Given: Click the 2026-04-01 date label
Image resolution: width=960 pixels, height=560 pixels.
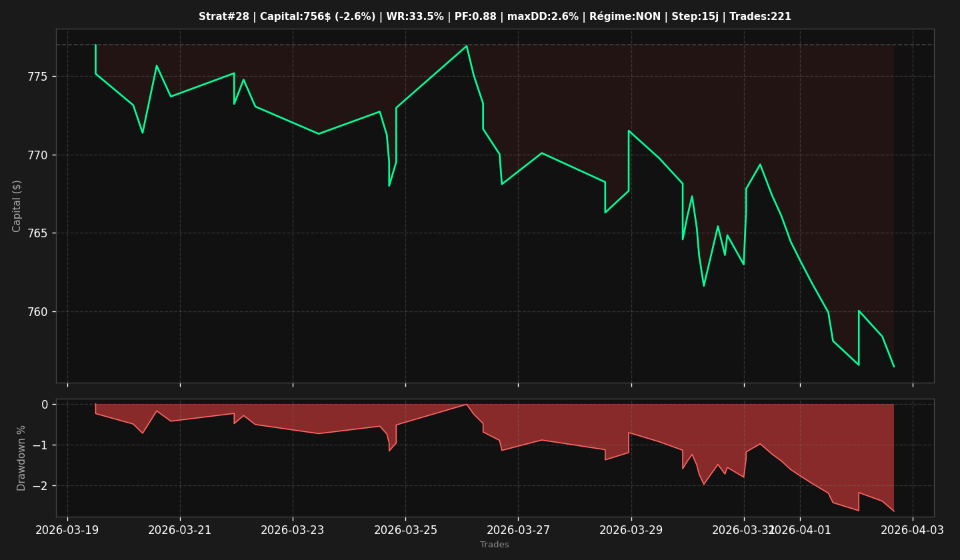Looking at the screenshot, I should 800,531.
